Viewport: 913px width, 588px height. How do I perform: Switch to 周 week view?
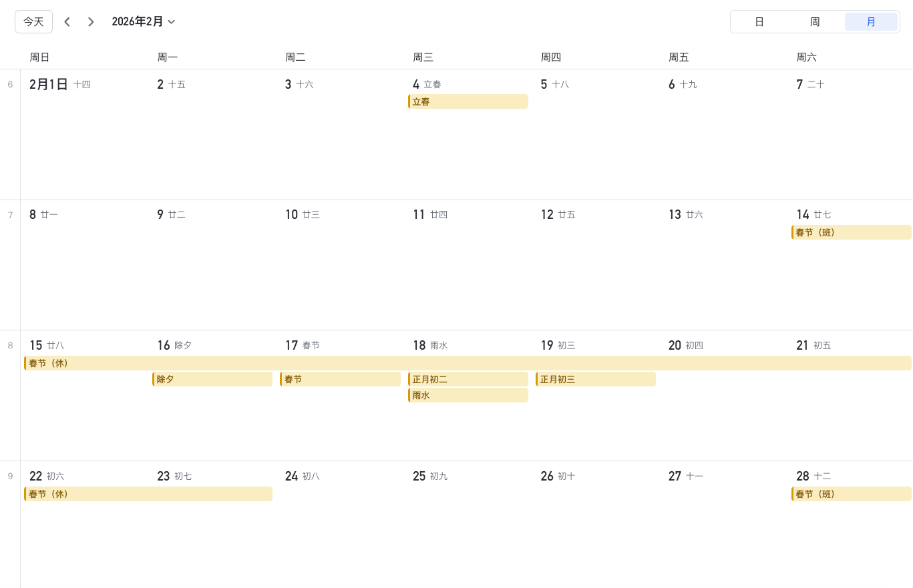tap(815, 21)
